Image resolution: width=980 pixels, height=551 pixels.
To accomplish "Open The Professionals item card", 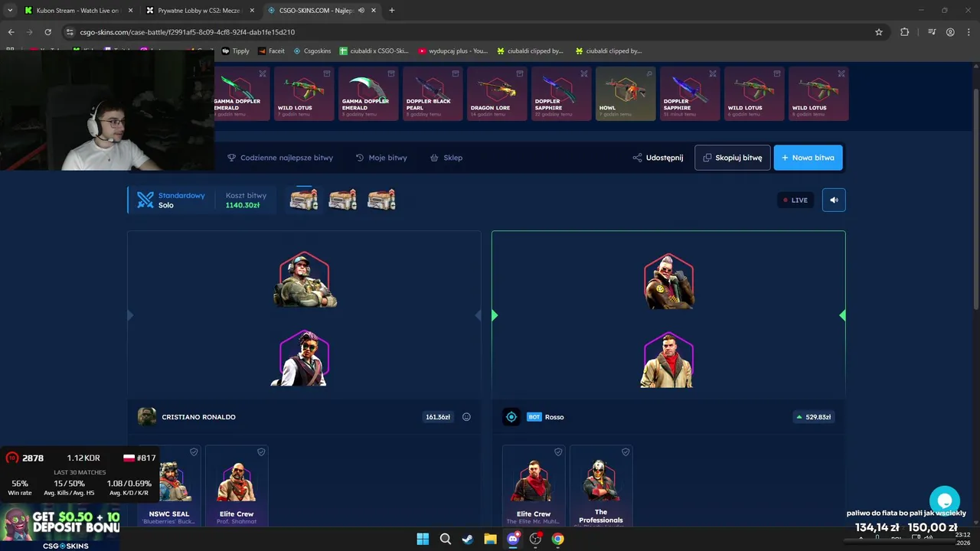I will (x=601, y=485).
